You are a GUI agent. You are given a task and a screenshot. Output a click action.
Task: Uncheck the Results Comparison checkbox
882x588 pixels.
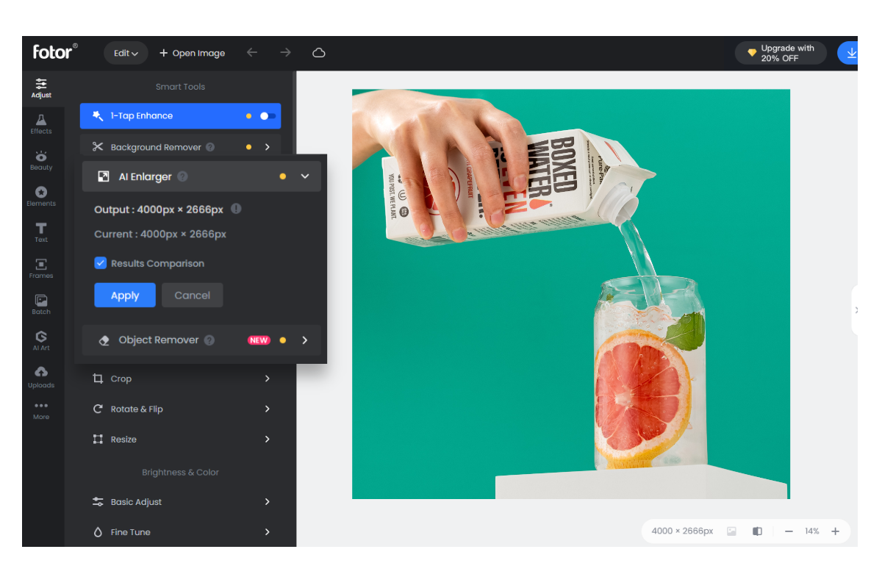click(101, 263)
